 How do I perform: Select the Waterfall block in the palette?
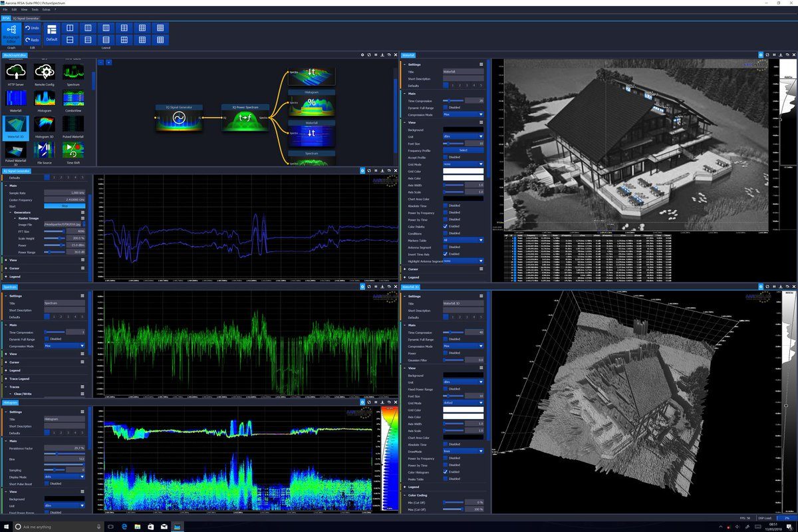click(x=15, y=100)
